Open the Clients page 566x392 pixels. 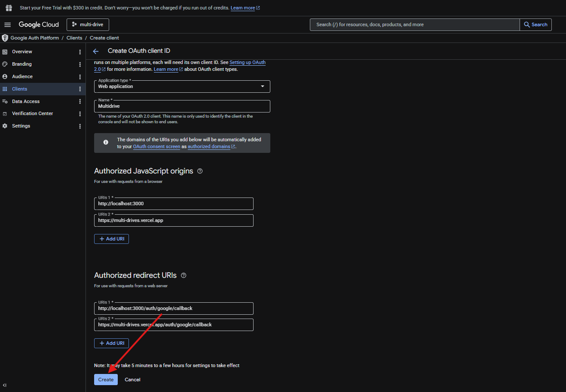pos(20,89)
